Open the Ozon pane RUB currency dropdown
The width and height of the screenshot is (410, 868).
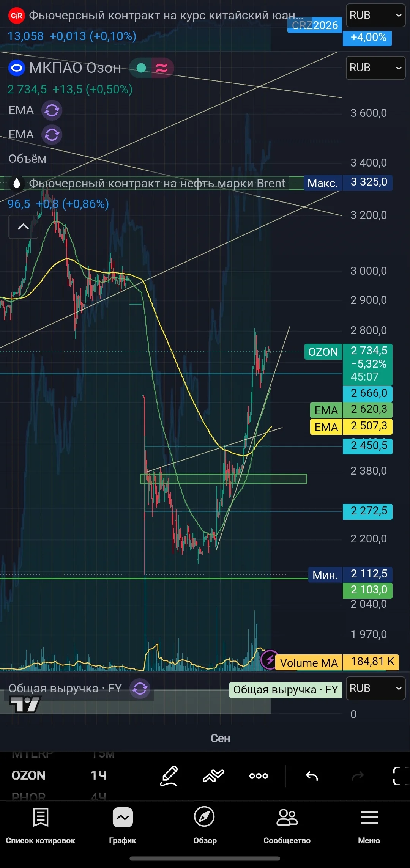tap(375, 68)
